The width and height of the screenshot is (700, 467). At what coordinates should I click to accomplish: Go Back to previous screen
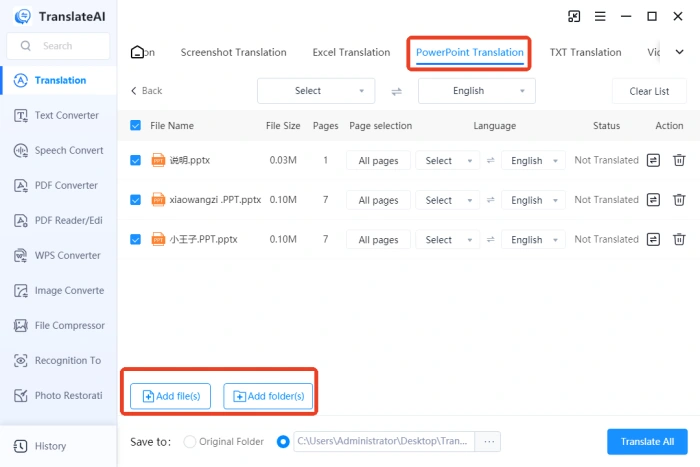tap(146, 91)
